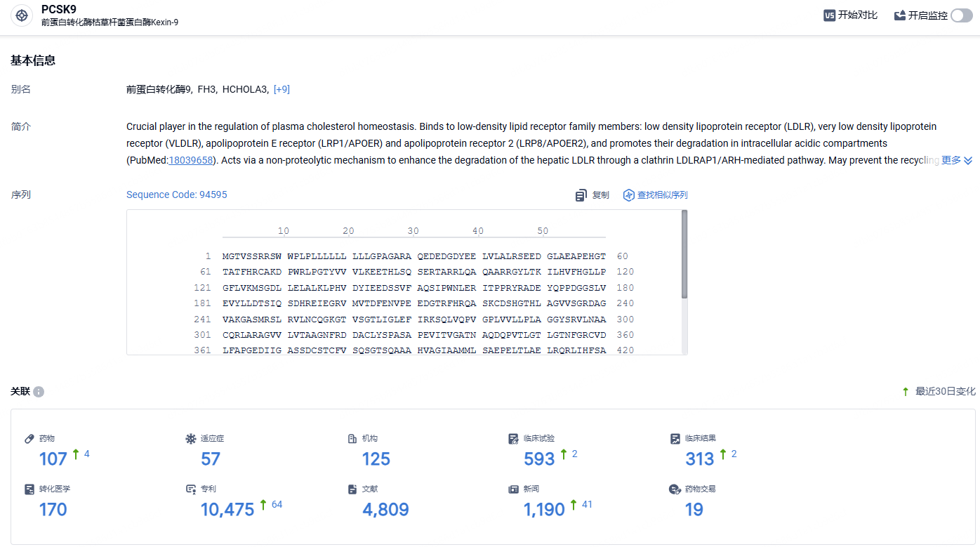Open PubMed link 18039658

(x=191, y=160)
